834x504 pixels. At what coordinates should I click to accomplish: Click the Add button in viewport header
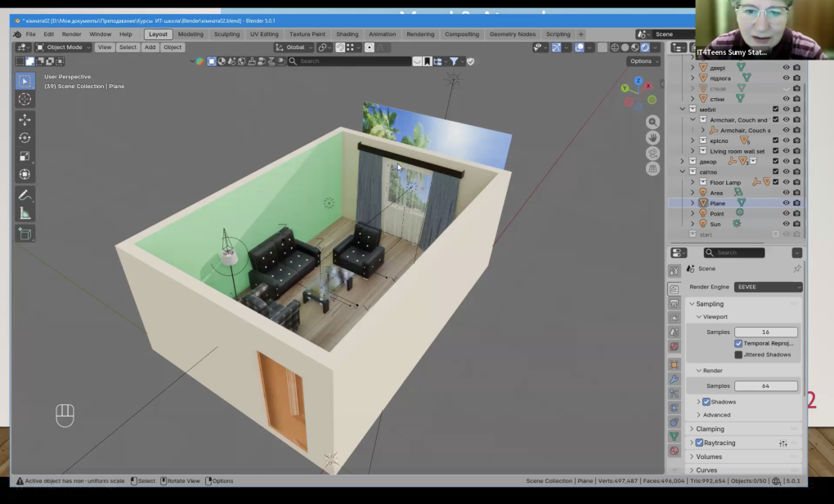[150, 47]
